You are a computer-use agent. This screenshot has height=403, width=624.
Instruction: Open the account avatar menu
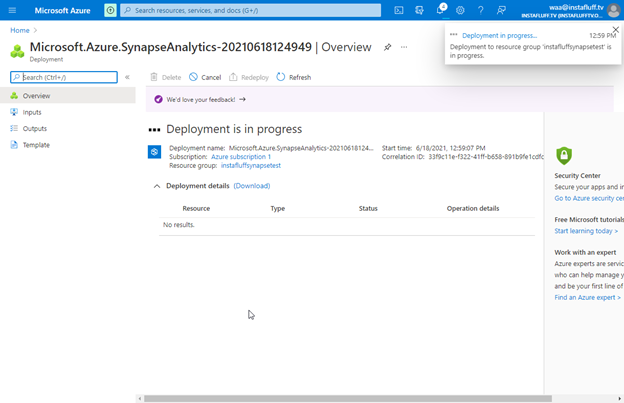pyautogui.click(x=614, y=11)
